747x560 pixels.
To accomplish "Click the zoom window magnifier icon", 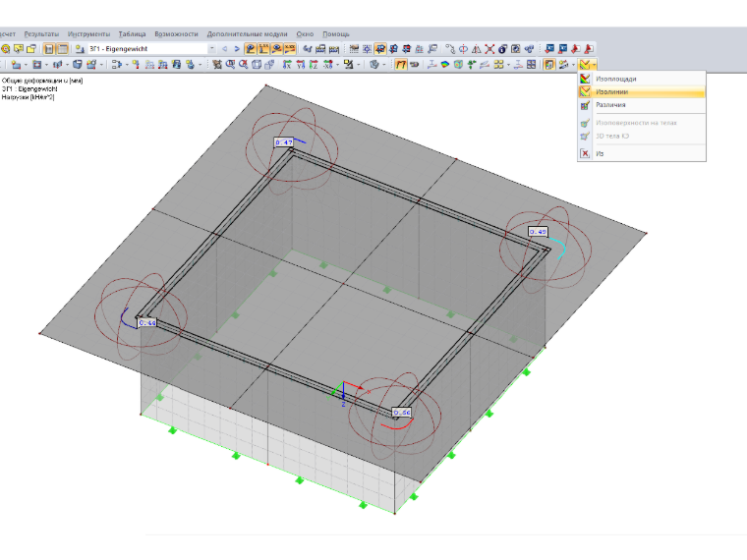I will [x=231, y=64].
